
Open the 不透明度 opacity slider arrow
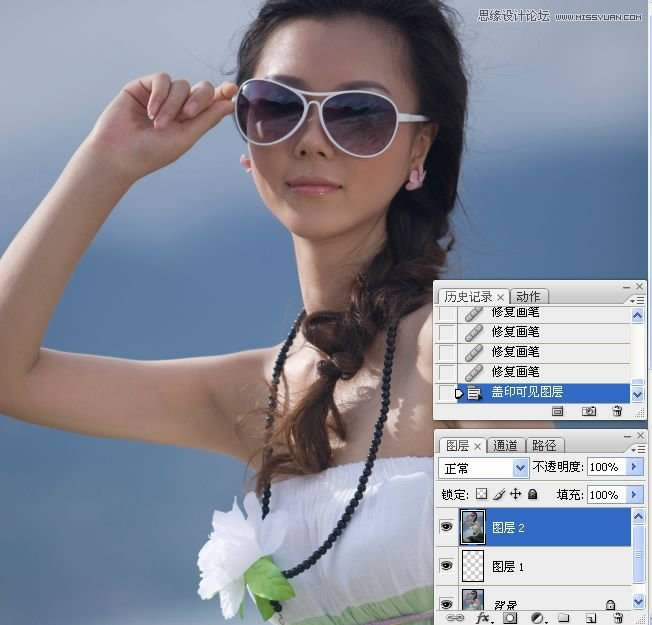click(x=636, y=467)
